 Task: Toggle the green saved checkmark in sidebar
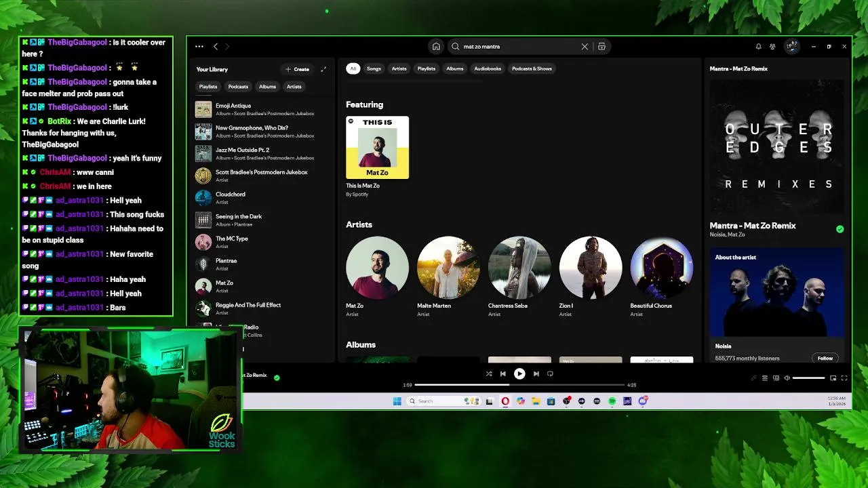pyautogui.click(x=840, y=229)
